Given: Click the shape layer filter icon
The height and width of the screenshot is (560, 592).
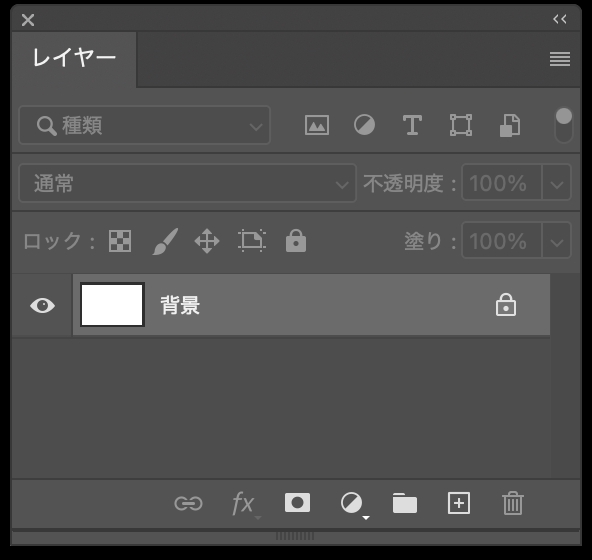Looking at the screenshot, I should [461, 125].
